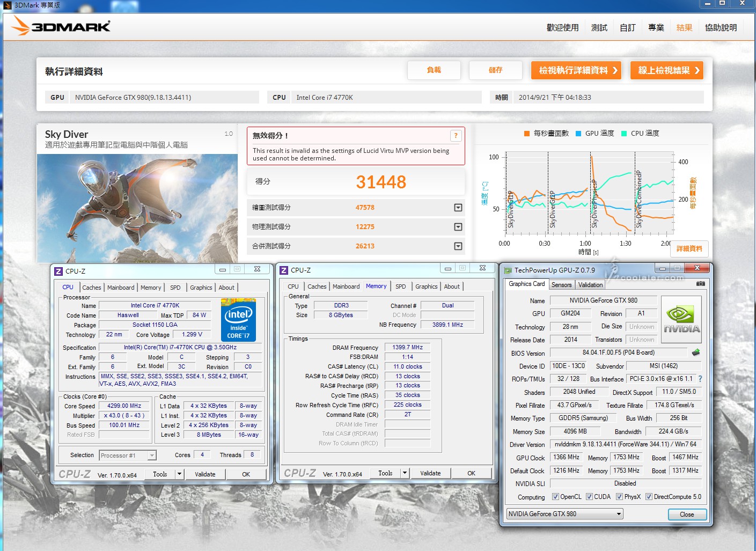Viewport: 756px width, 551px height.
Task: Toggle the CUDA checkbox in GPU-Z
Action: [589, 497]
